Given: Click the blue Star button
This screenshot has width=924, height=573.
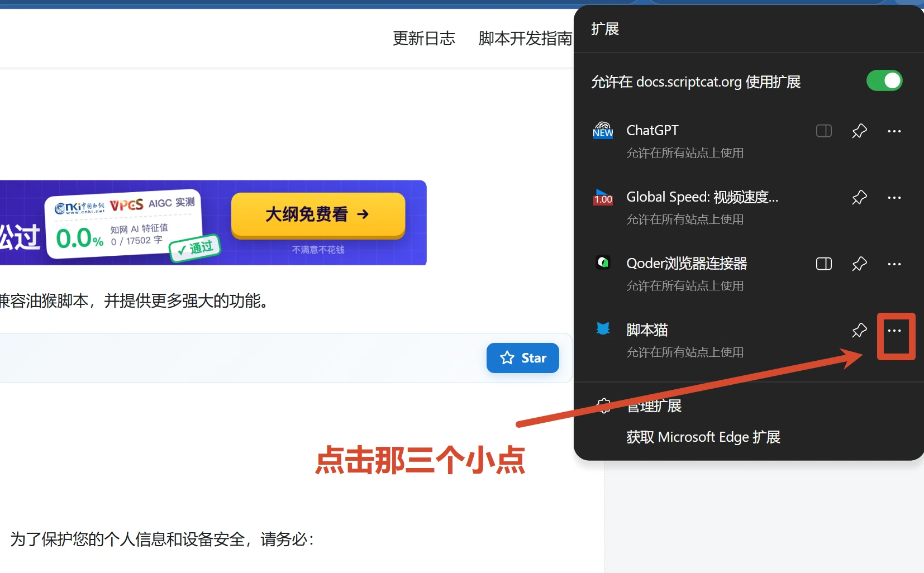Looking at the screenshot, I should click(x=523, y=358).
